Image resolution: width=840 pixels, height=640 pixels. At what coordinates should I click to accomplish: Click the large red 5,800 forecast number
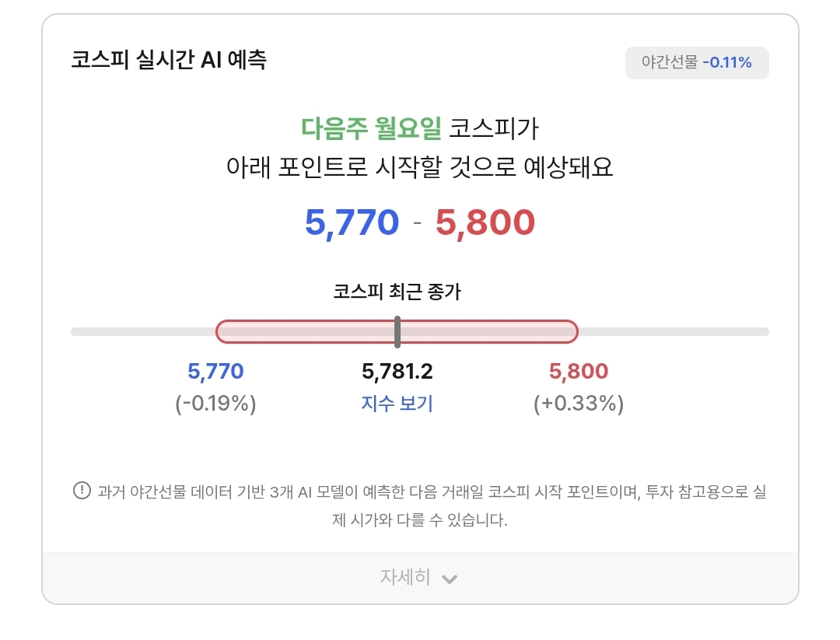[485, 222]
